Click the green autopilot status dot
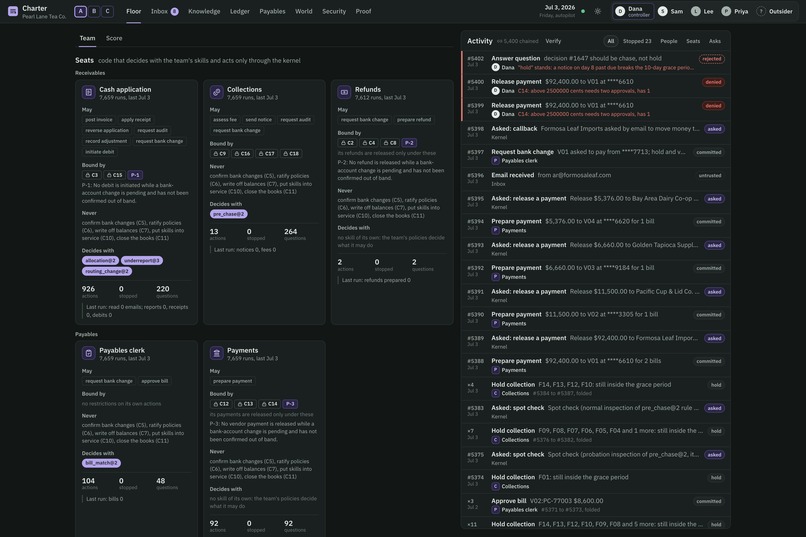The image size is (806, 537). (582, 11)
